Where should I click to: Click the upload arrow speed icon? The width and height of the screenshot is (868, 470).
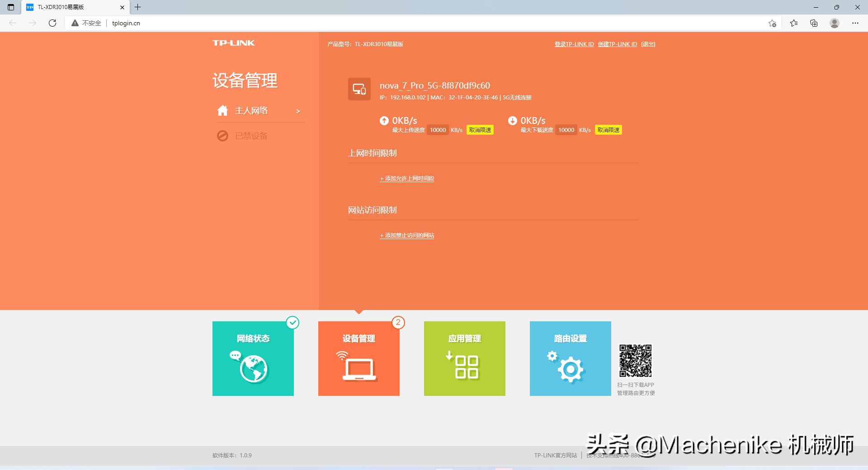tap(384, 121)
